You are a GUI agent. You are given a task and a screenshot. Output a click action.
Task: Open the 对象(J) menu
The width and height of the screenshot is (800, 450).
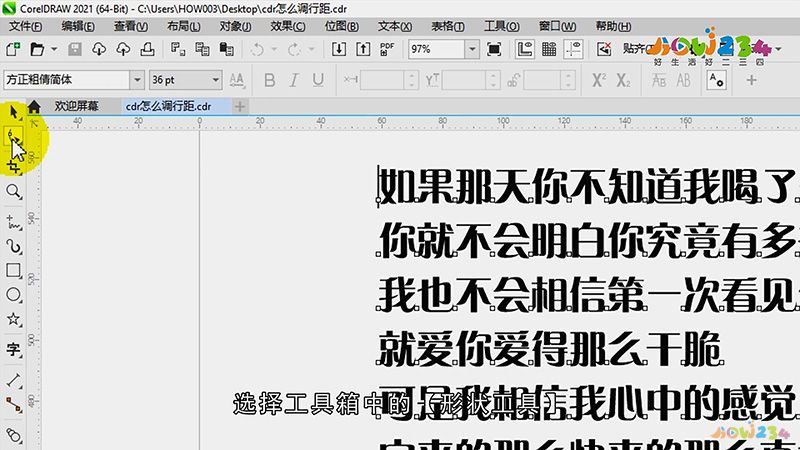point(235,26)
